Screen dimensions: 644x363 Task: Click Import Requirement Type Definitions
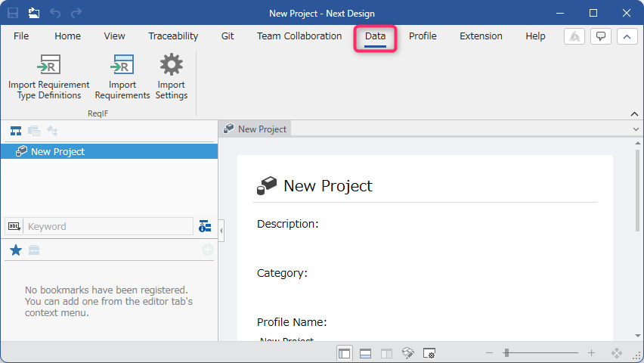tap(49, 77)
